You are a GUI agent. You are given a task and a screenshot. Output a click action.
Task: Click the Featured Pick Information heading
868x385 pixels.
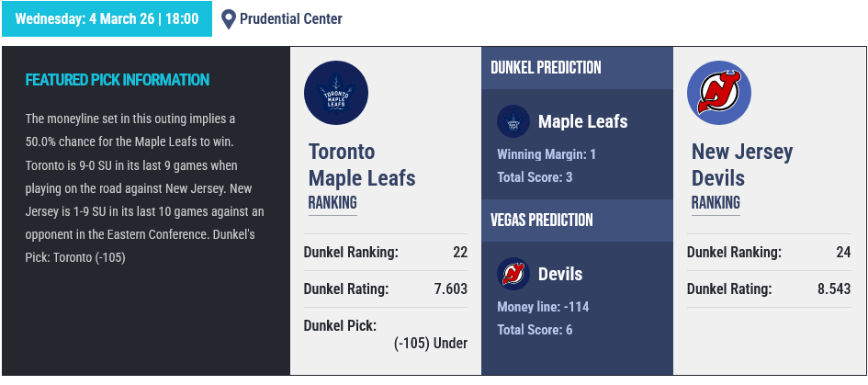coord(118,80)
